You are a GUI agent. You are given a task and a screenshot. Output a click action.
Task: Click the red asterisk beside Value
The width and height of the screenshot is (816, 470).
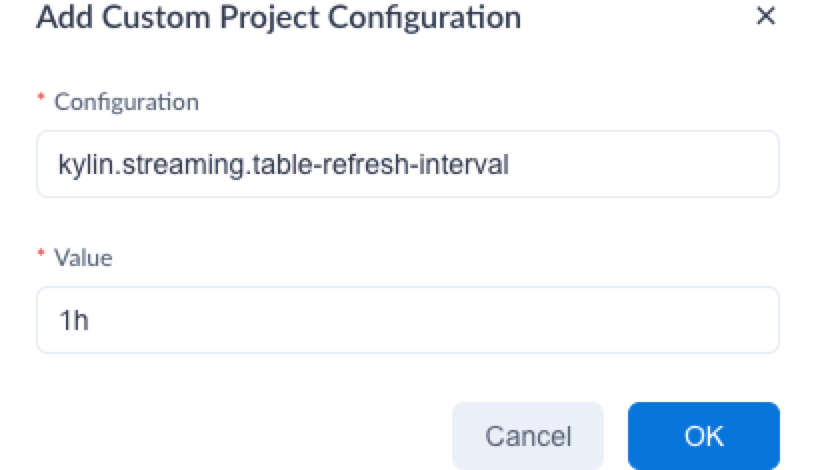tap(41, 258)
